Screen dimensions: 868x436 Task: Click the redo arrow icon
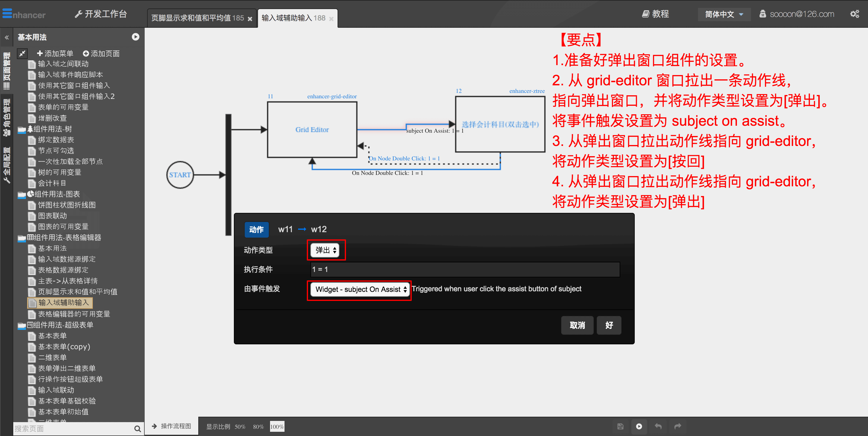point(678,426)
